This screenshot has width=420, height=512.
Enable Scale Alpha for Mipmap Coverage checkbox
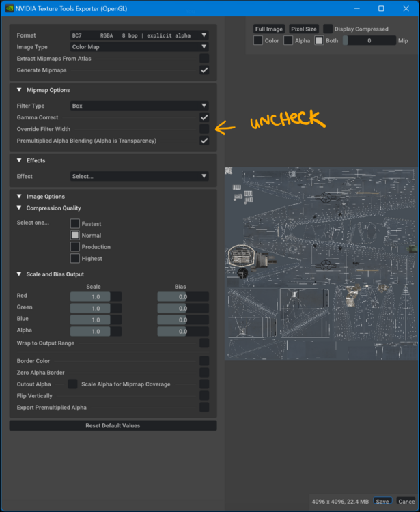pyautogui.click(x=204, y=384)
